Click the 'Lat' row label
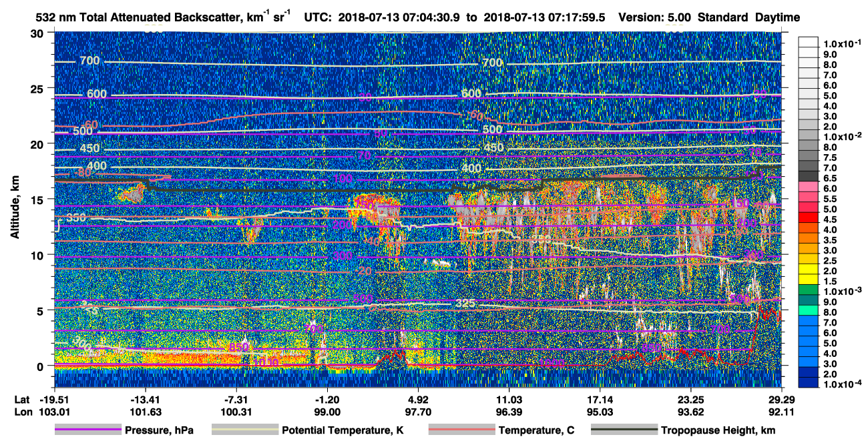This screenshot has height=445, width=868. (x=23, y=400)
